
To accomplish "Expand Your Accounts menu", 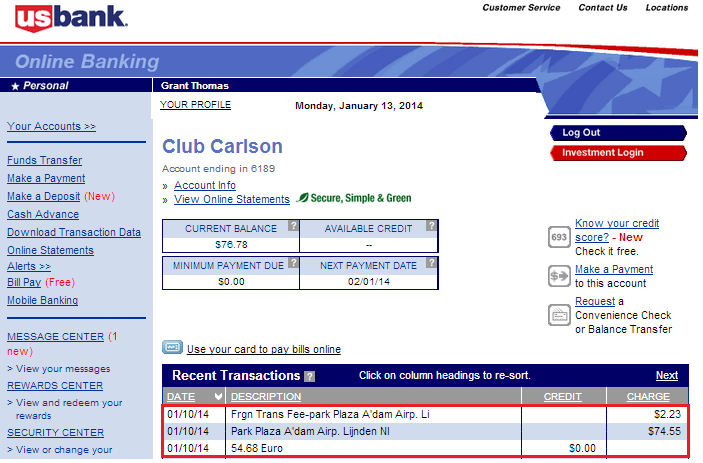I will [52, 126].
